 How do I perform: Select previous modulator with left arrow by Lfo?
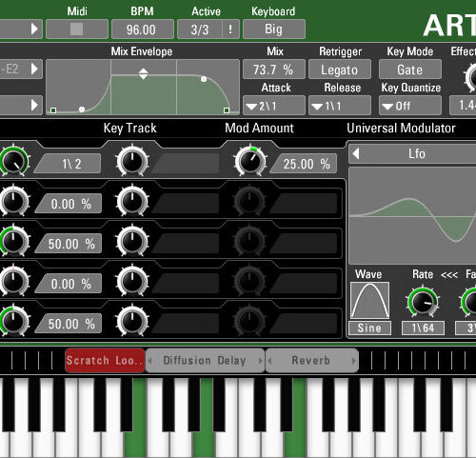(356, 153)
